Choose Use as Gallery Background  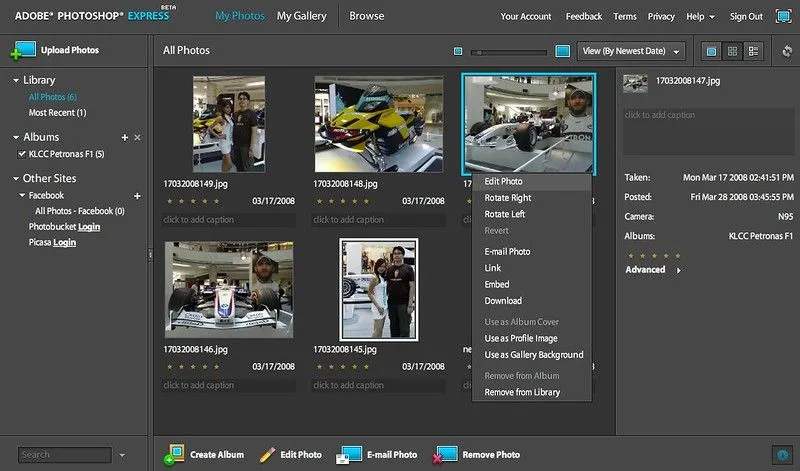pyautogui.click(x=532, y=355)
